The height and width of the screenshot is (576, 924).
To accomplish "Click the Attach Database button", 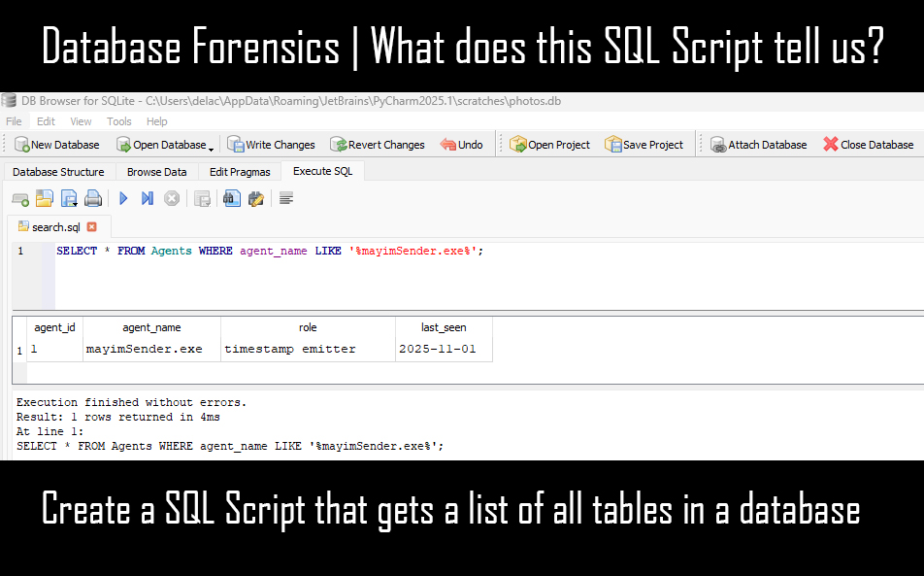I will point(758,145).
